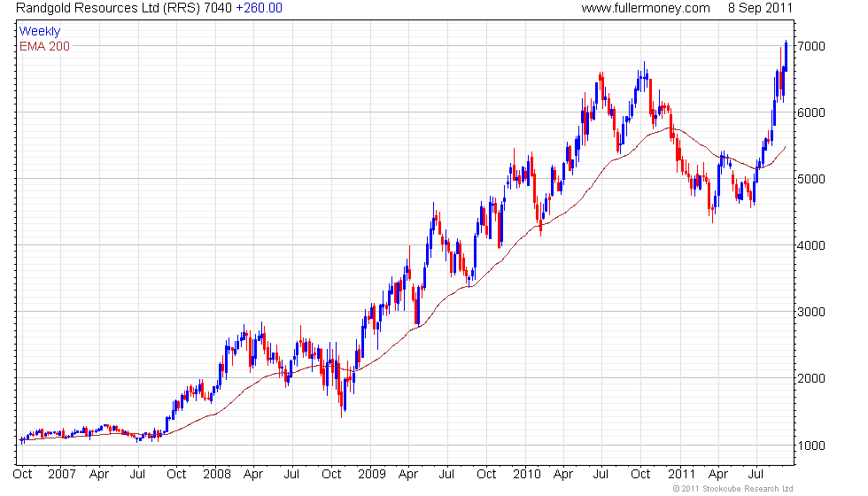
Task: Click the Oct label just before 2008
Action: tap(176, 475)
